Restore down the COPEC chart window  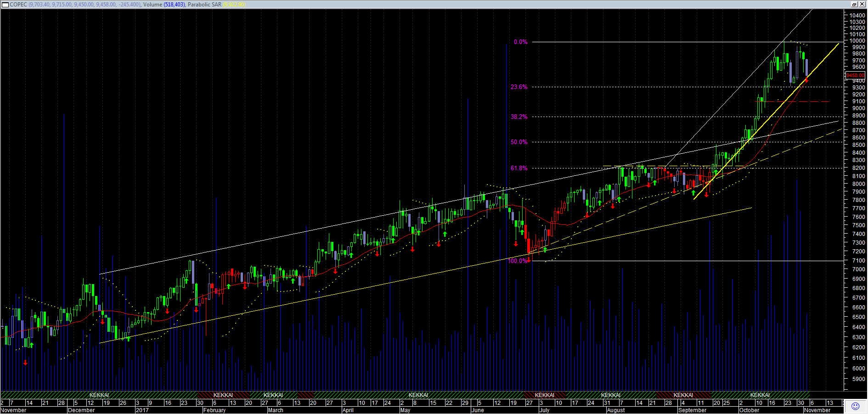coord(854,4)
